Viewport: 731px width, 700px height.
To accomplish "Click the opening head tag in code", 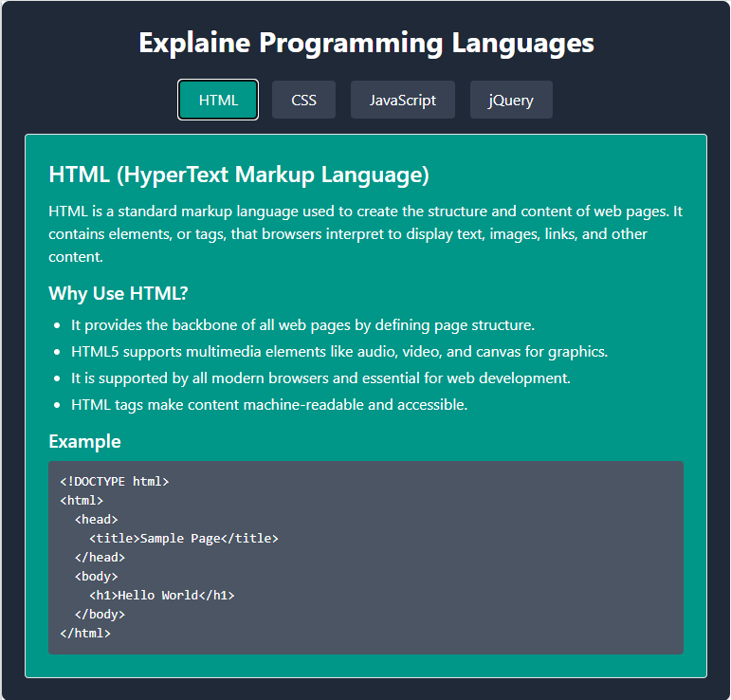I will pyautogui.click(x=96, y=519).
